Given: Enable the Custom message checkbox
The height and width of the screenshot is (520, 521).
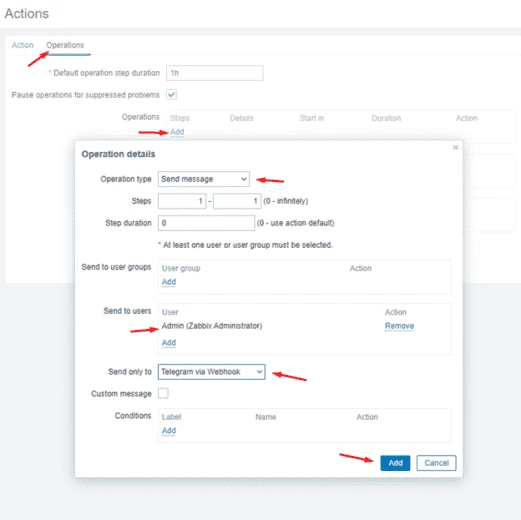Looking at the screenshot, I should click(x=163, y=394).
